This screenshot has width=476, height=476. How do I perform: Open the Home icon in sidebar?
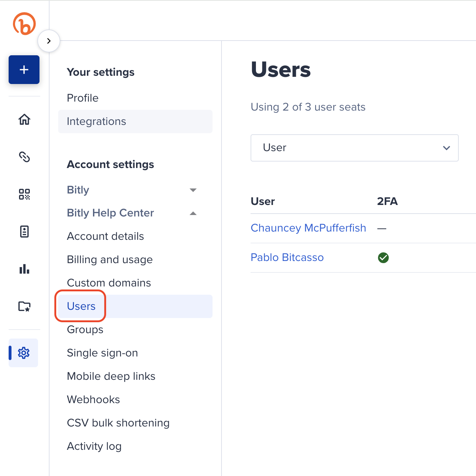click(x=24, y=119)
